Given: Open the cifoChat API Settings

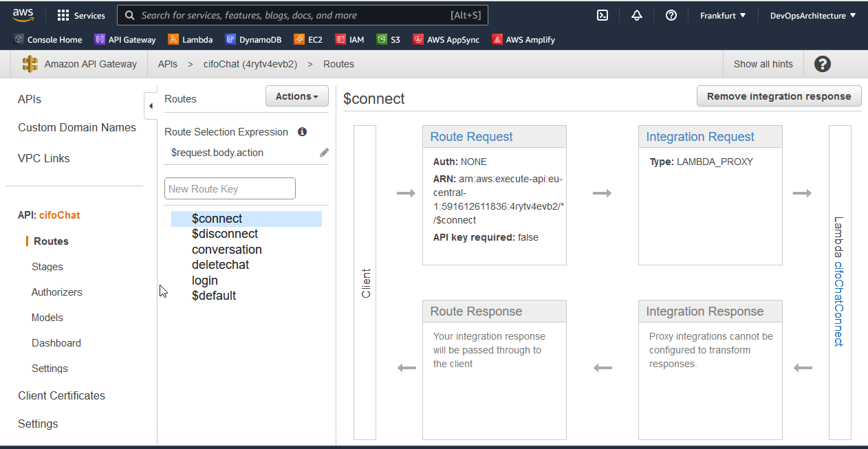Looking at the screenshot, I should coord(50,369).
